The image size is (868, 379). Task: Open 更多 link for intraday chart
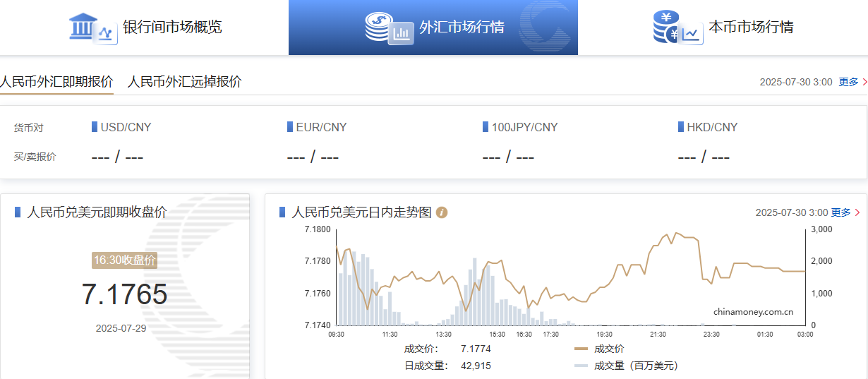[x=841, y=212]
